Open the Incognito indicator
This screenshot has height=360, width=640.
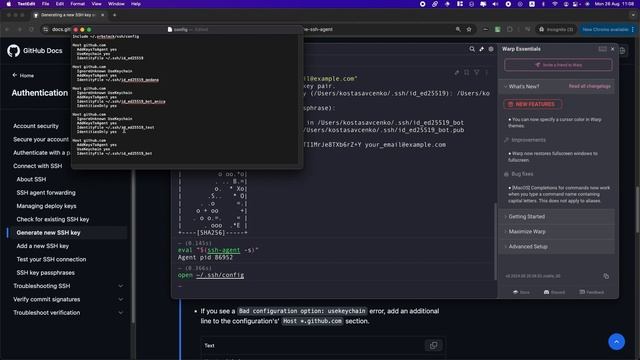(556, 29)
